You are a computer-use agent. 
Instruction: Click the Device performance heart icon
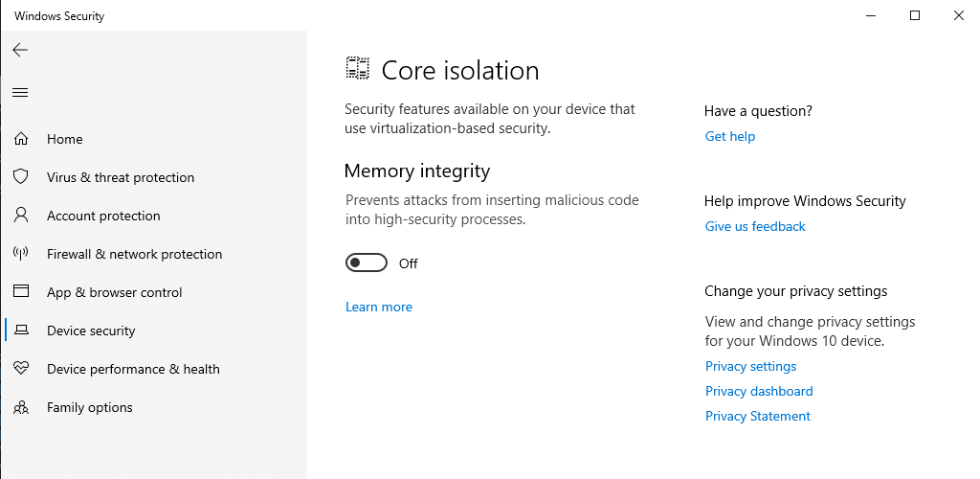[20, 369]
